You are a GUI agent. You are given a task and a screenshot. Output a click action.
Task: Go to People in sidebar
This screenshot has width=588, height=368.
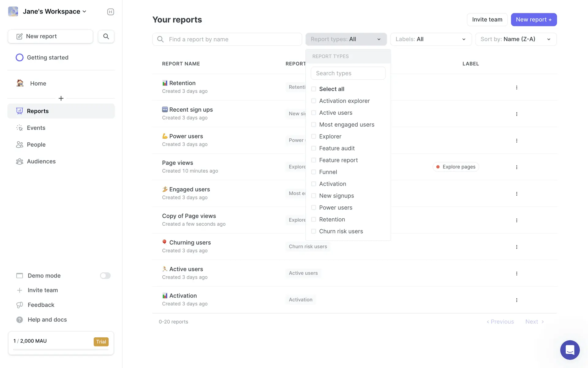pyautogui.click(x=36, y=144)
